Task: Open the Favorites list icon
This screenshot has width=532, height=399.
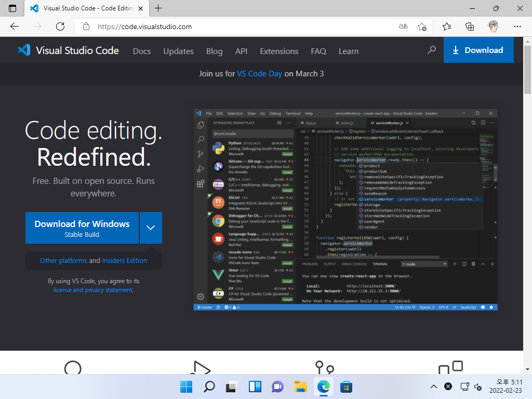Action: coord(447,26)
